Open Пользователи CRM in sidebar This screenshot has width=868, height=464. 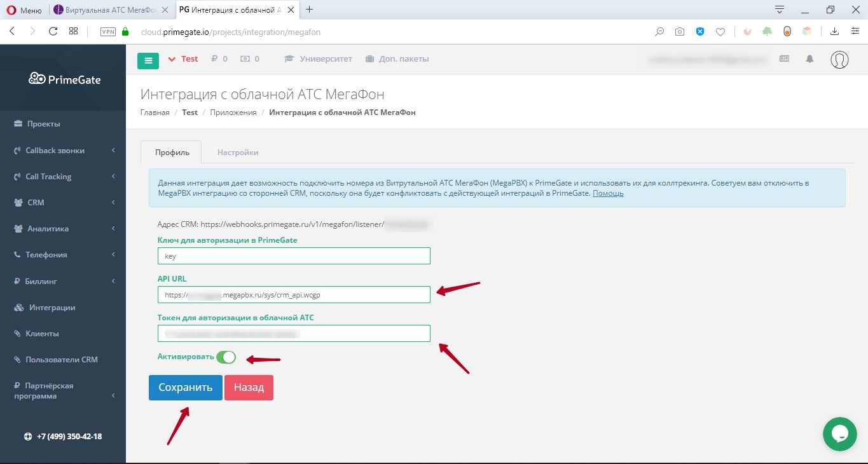pos(56,360)
